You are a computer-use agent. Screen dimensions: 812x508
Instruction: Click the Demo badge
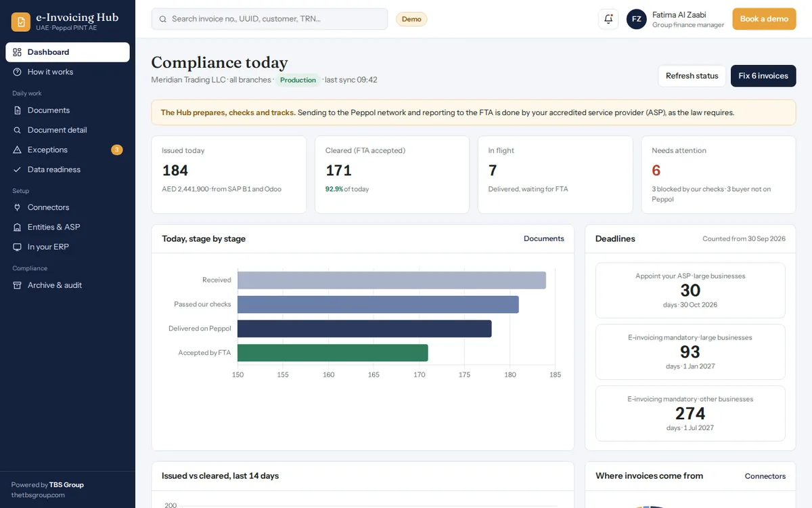click(411, 19)
